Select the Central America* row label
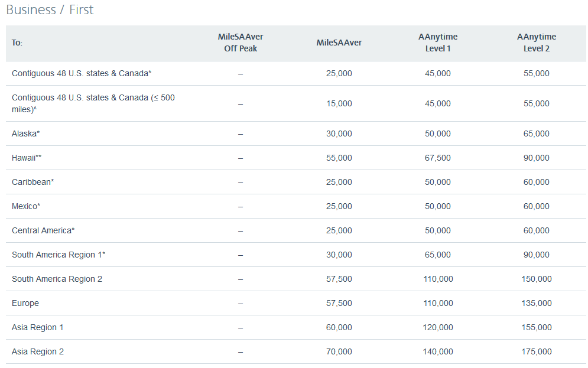 pyautogui.click(x=43, y=230)
